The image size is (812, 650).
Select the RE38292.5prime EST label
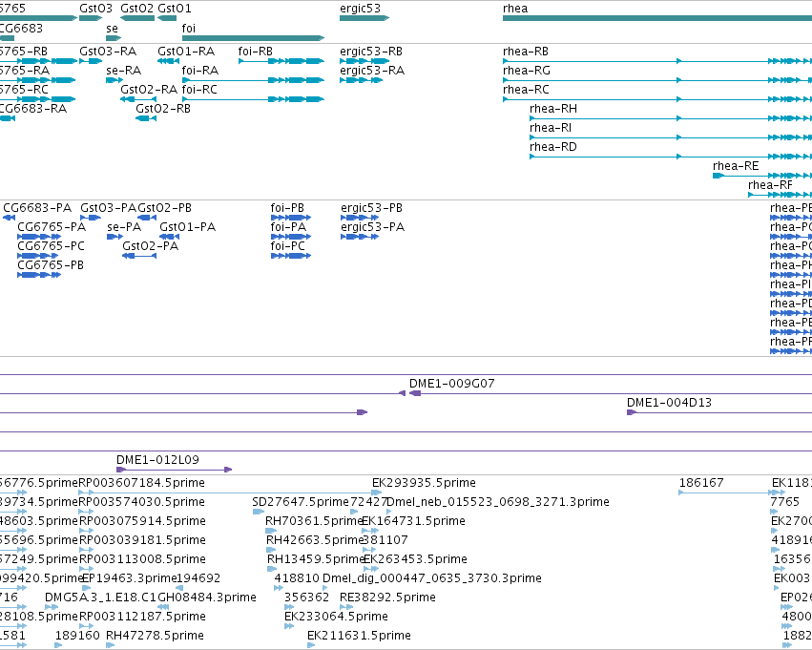click(x=387, y=598)
